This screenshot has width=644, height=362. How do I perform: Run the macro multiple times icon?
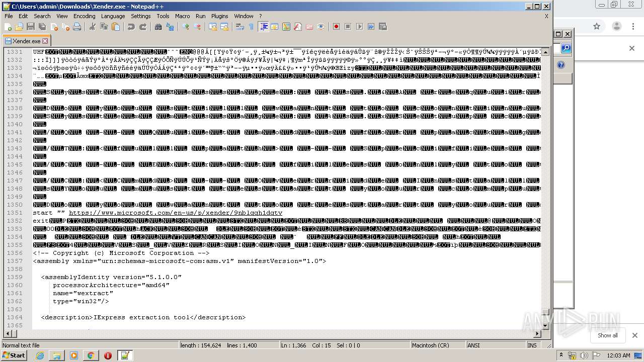pyautogui.click(x=371, y=27)
